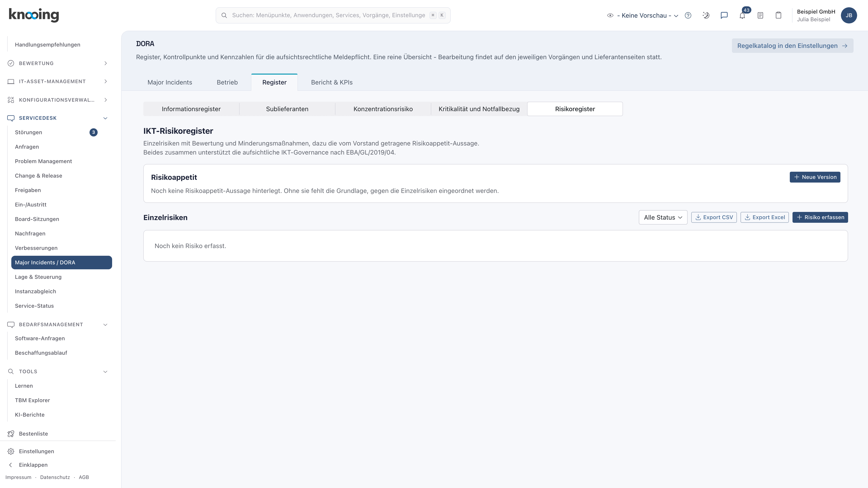This screenshot has width=868, height=488.
Task: Open the Datenschutz footer link
Action: tap(55, 477)
